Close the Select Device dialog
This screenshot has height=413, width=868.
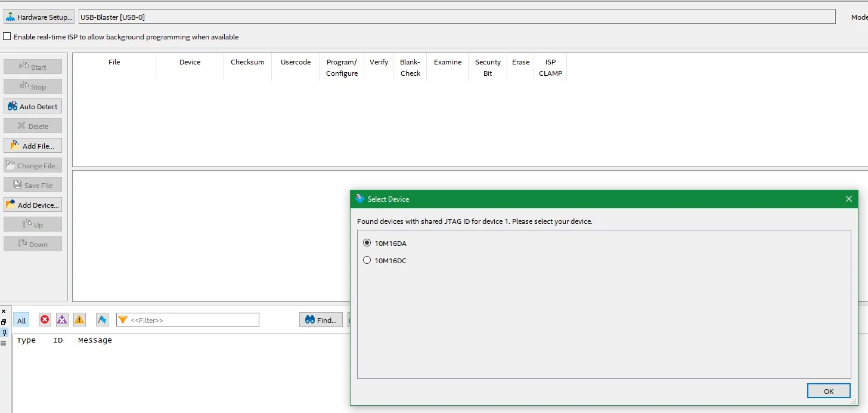click(849, 199)
